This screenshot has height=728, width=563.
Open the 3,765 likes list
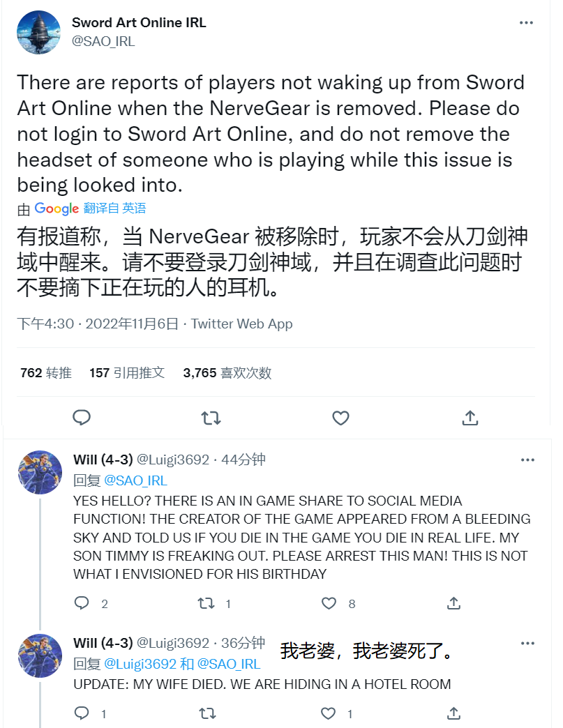(x=227, y=373)
